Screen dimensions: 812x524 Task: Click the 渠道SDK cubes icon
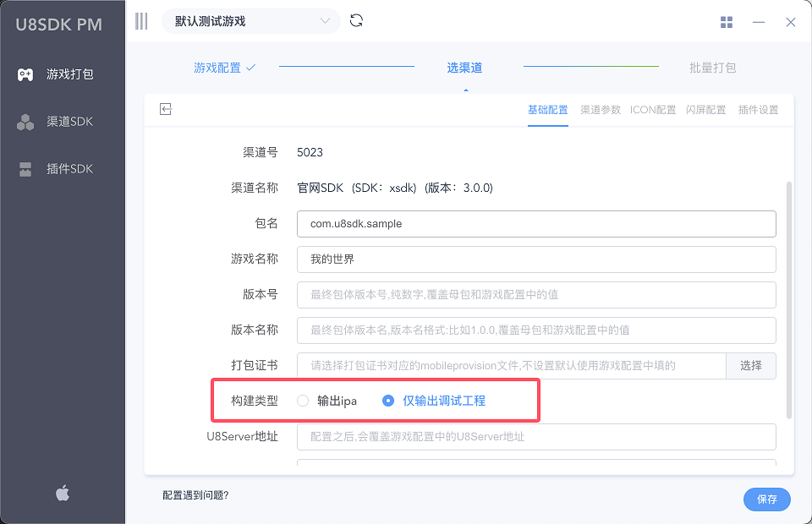(25, 122)
